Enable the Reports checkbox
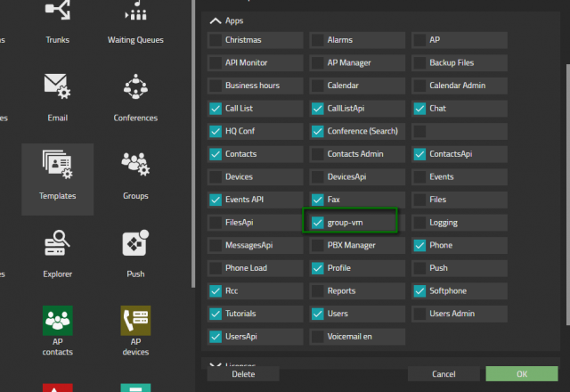The width and height of the screenshot is (570, 392). pos(318,291)
